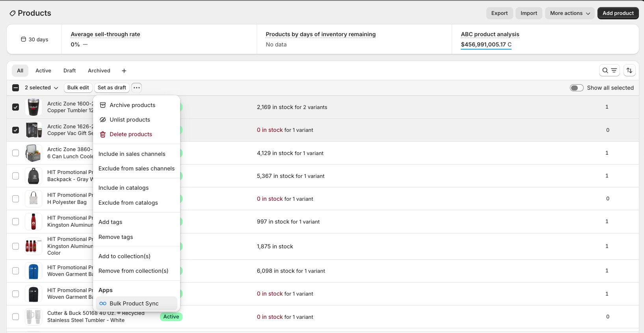Select Exclude from sales channels
Viewport: 644px width, 333px height.
(x=136, y=168)
